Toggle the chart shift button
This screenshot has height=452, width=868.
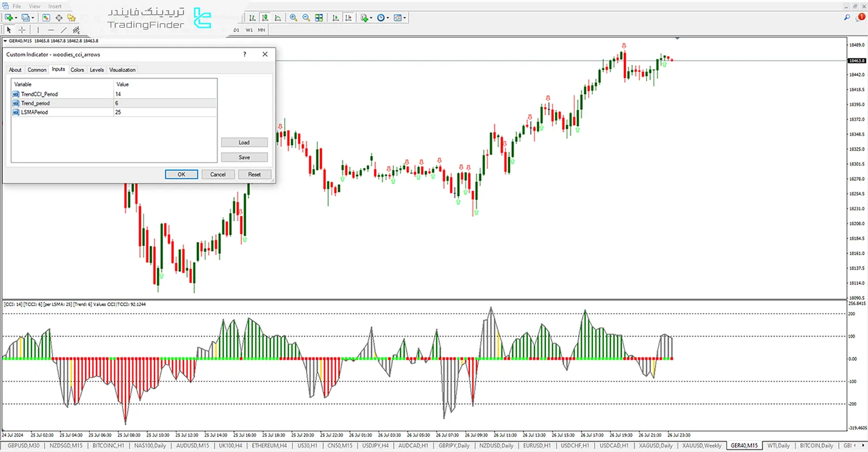pos(348,18)
